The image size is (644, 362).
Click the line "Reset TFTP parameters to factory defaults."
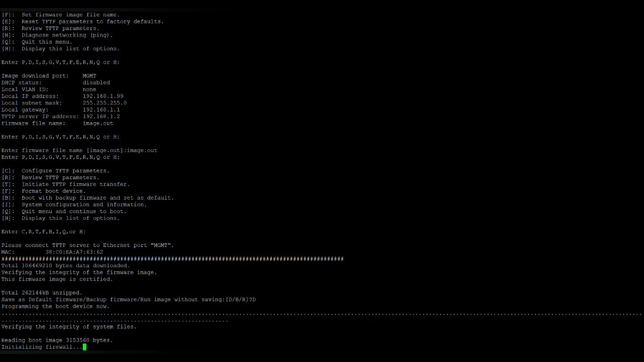(x=93, y=22)
